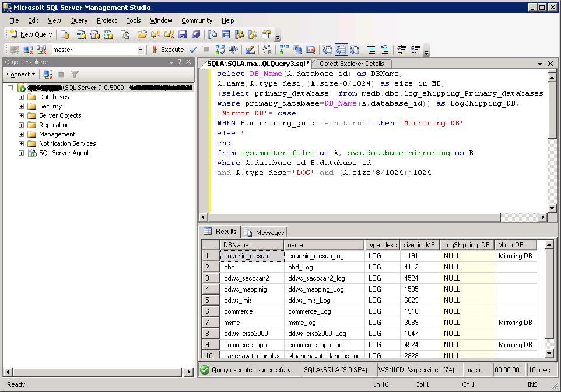Collapse the SQL Server 9.0.5000 root node
The image size is (561, 392).
pos(10,87)
